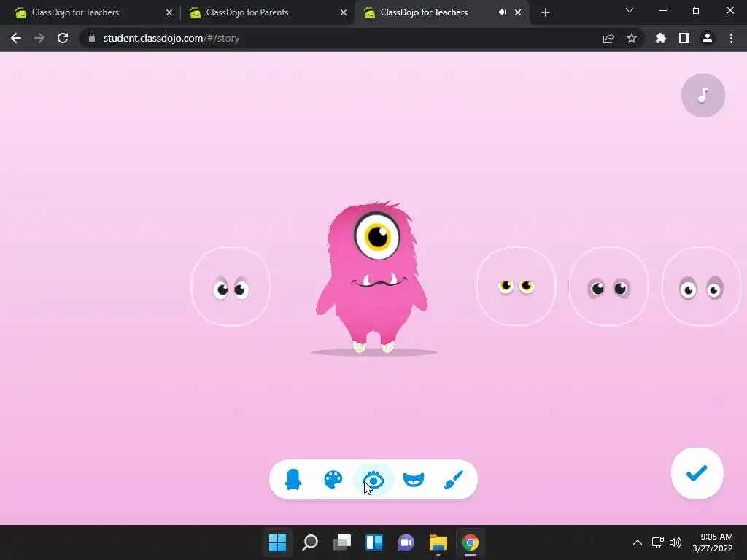Viewport: 747px width, 560px height.
Task: Choose the white eyes option left of monster
Action: click(231, 286)
